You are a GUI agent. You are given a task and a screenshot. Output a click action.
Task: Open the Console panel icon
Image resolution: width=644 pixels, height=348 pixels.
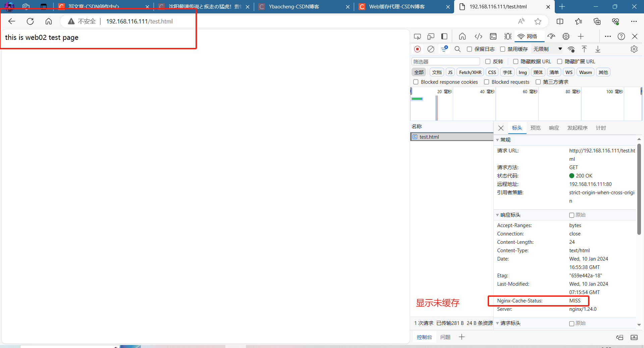(x=493, y=37)
